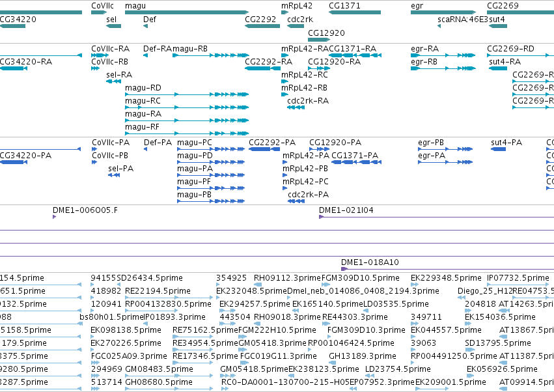
Task: Select the sut4 gene label
Action: point(497,19)
